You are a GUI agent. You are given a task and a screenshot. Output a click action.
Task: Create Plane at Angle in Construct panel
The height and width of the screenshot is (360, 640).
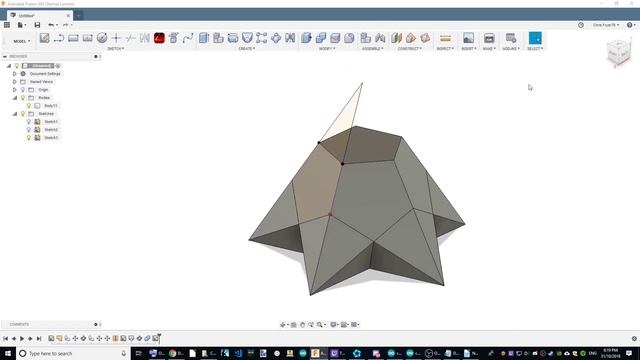coord(411,38)
